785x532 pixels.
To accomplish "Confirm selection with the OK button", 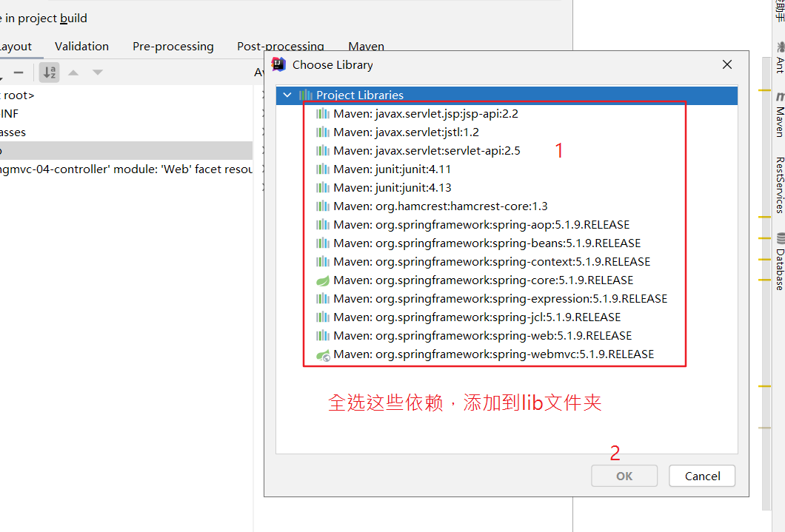I will 624,476.
